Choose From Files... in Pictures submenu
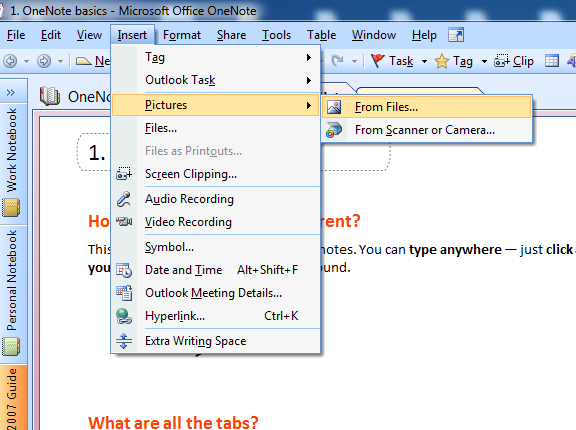 pyautogui.click(x=427, y=107)
